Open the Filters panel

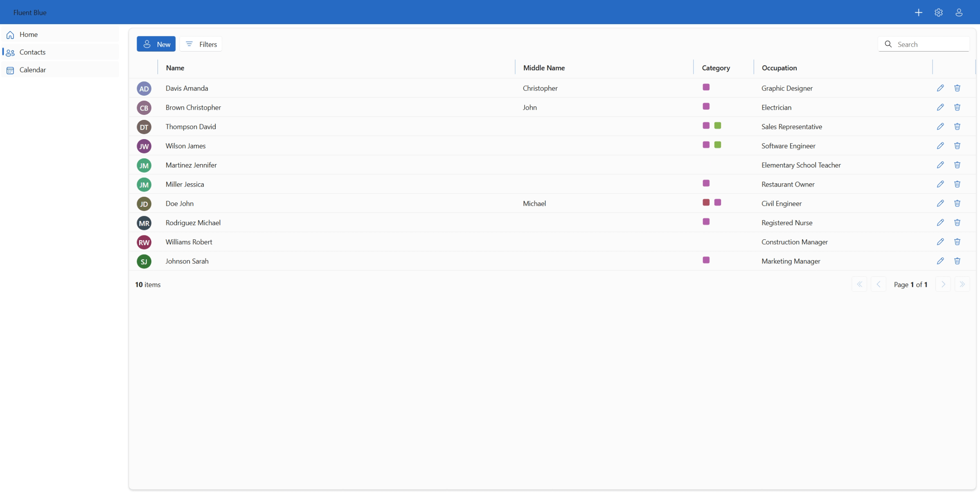tap(200, 44)
